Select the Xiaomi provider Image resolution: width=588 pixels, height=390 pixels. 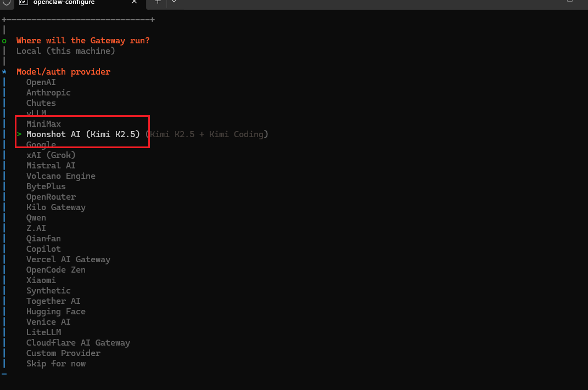41,280
